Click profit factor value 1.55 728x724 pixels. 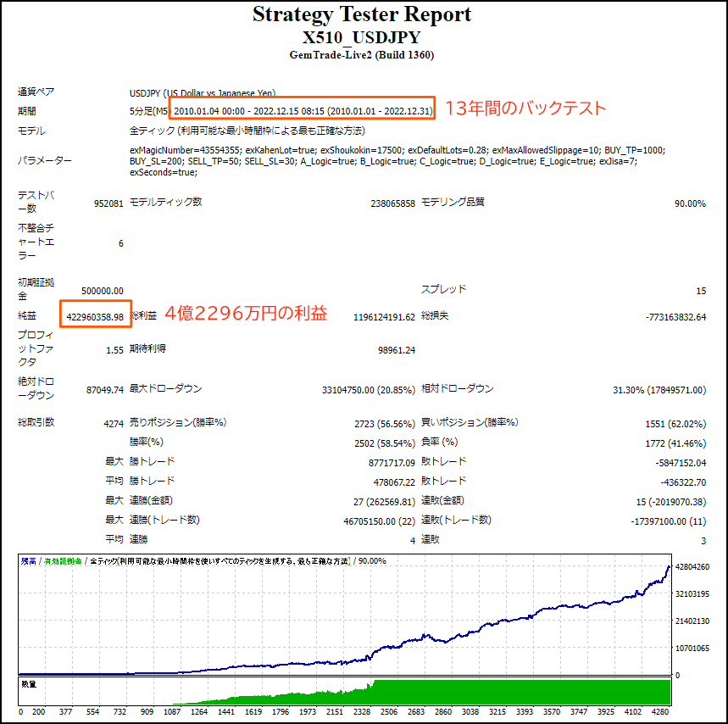(x=114, y=351)
